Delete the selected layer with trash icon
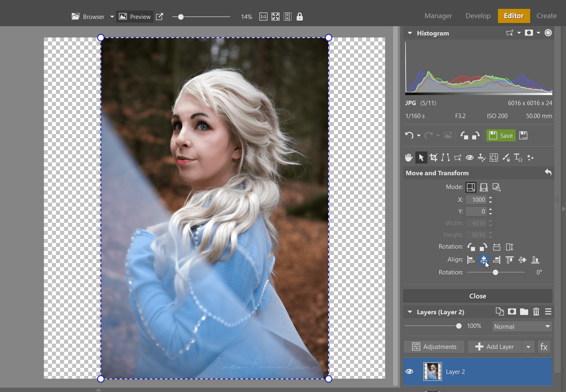Viewport: 566px width, 392px height. coord(536,311)
